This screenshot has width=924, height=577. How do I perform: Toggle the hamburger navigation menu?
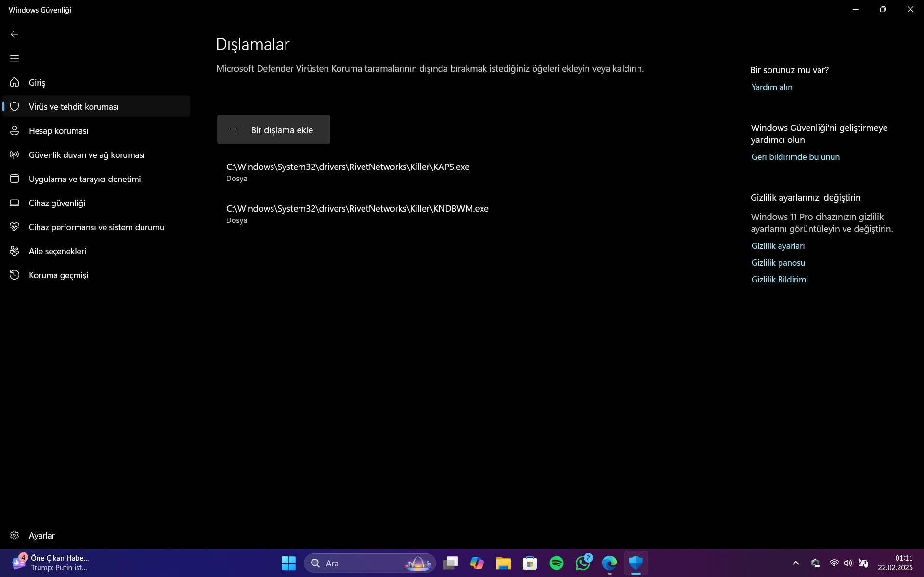pos(14,58)
